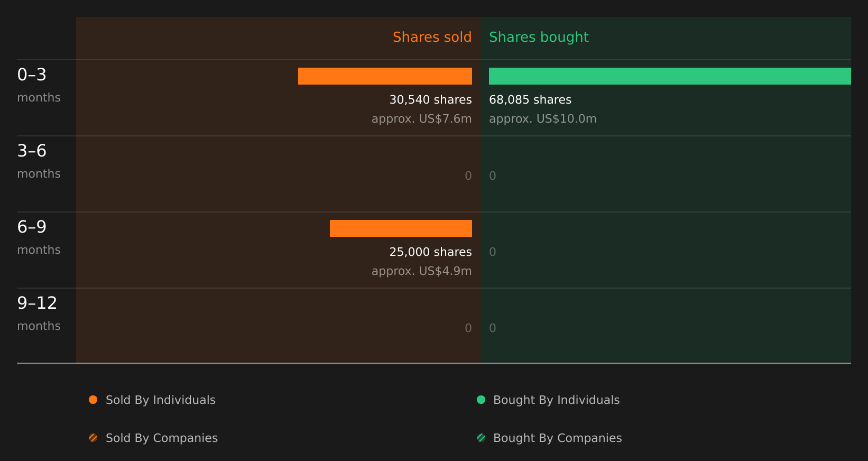The height and width of the screenshot is (461, 868).
Task: Select the Bought By Individuals legend label
Action: pyautogui.click(x=556, y=400)
